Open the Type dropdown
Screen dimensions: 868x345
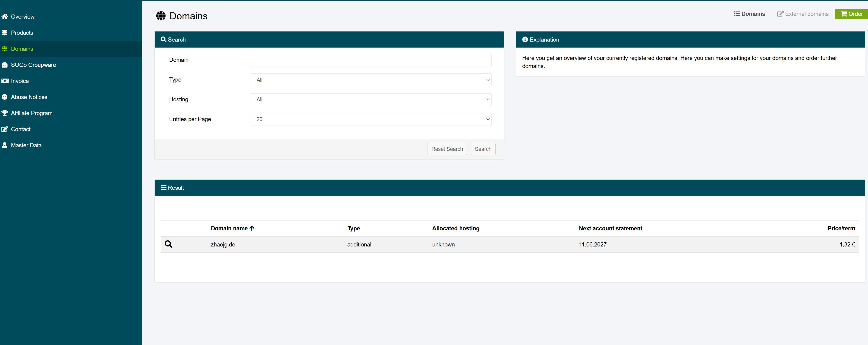[371, 80]
